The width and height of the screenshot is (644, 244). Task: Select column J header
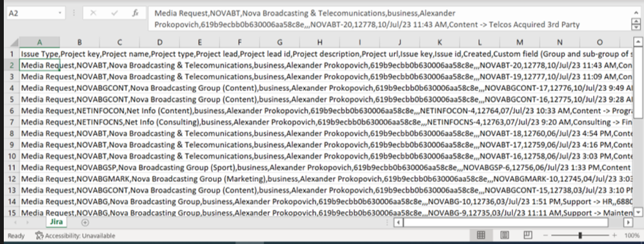pyautogui.click(x=399, y=43)
